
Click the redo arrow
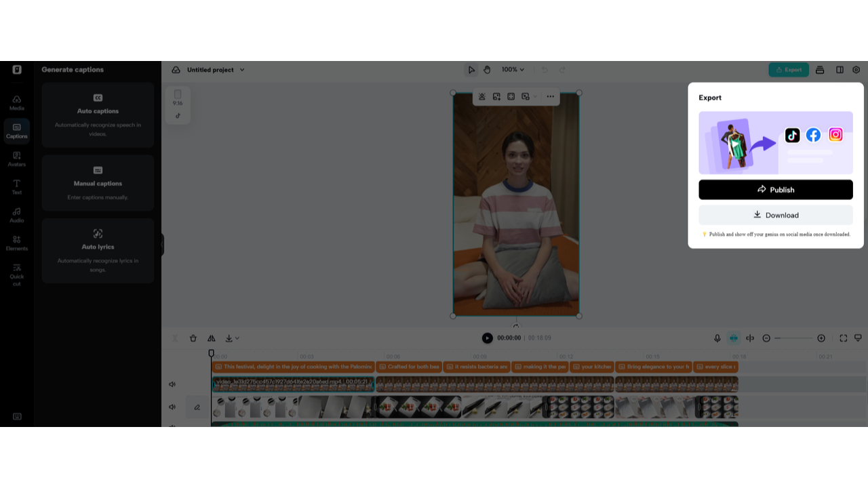coord(562,70)
